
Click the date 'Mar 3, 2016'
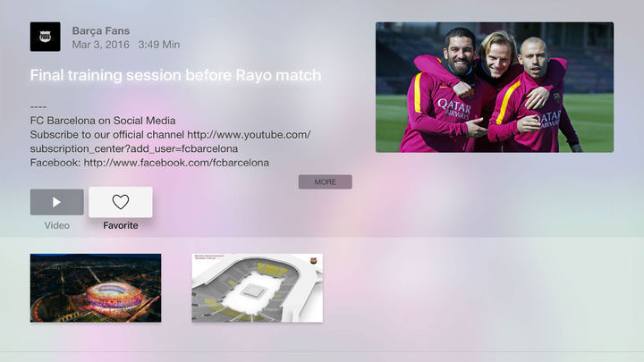point(100,45)
